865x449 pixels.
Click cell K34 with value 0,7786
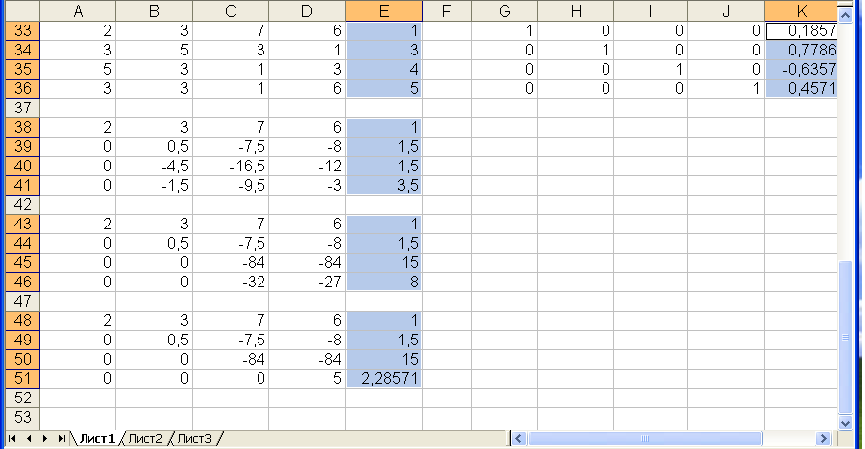pos(801,50)
